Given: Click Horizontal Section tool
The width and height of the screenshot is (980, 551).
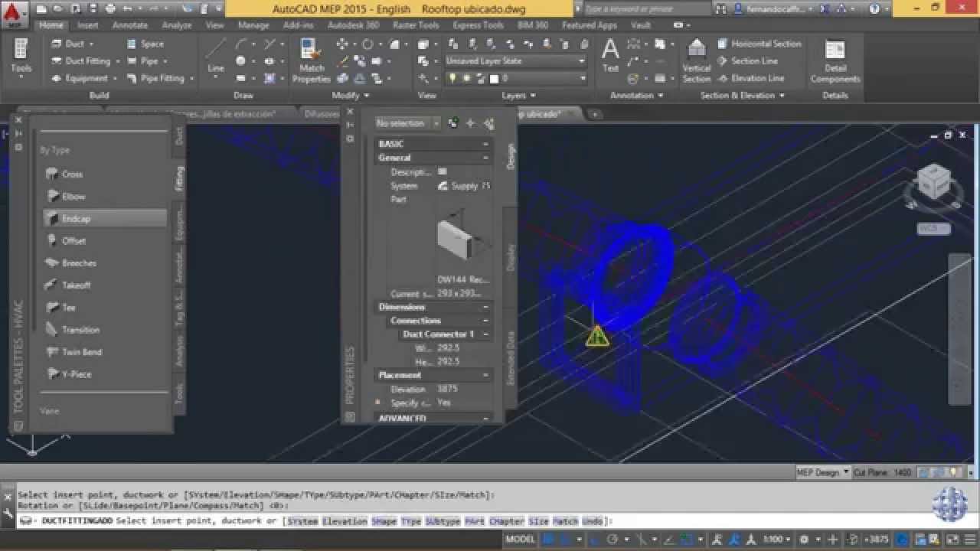Looking at the screenshot, I should click(759, 44).
